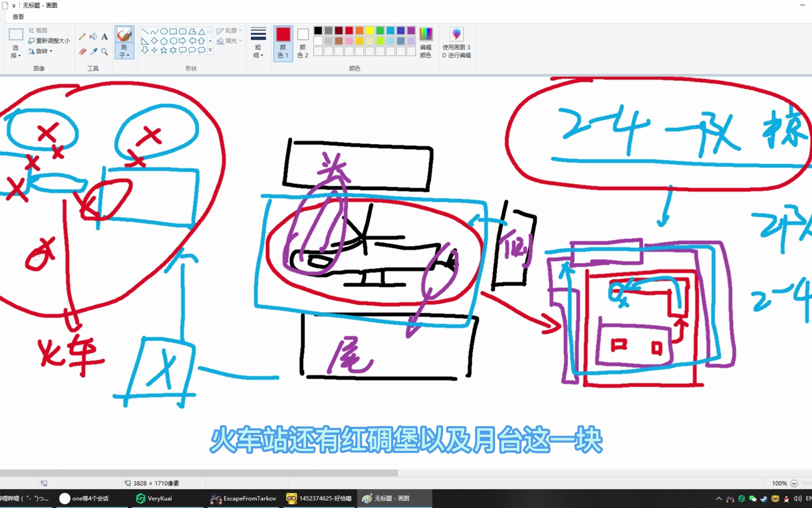Choose the up arrow shape
This screenshot has width=812, height=508.
(x=201, y=41)
